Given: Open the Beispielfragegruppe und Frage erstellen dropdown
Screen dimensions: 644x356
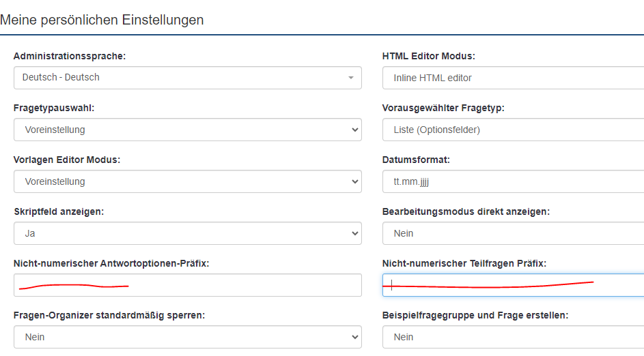Looking at the screenshot, I should [x=512, y=337].
